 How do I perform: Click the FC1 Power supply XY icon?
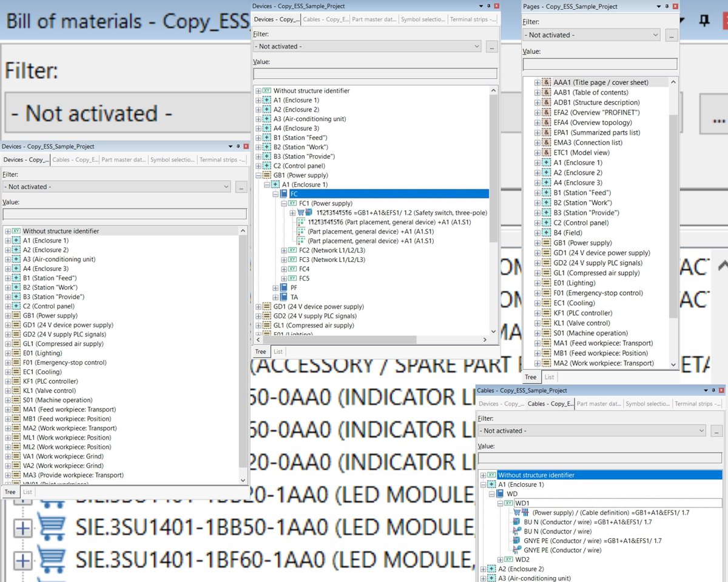coord(293,204)
